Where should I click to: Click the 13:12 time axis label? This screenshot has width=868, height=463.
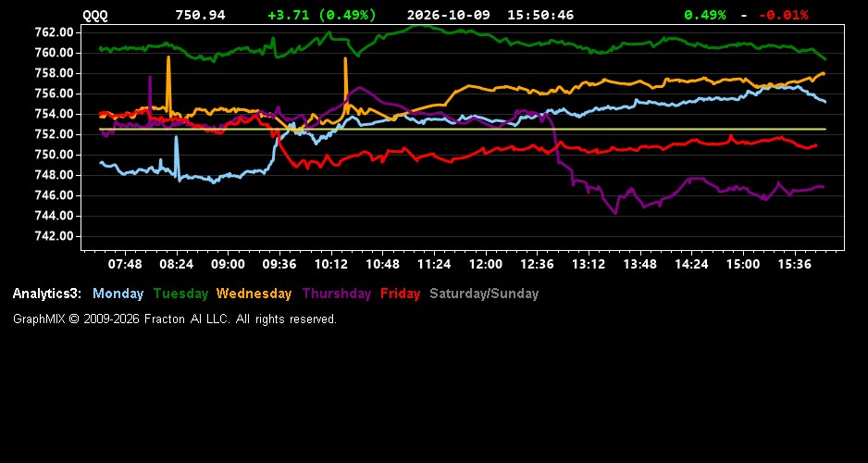tap(589, 264)
